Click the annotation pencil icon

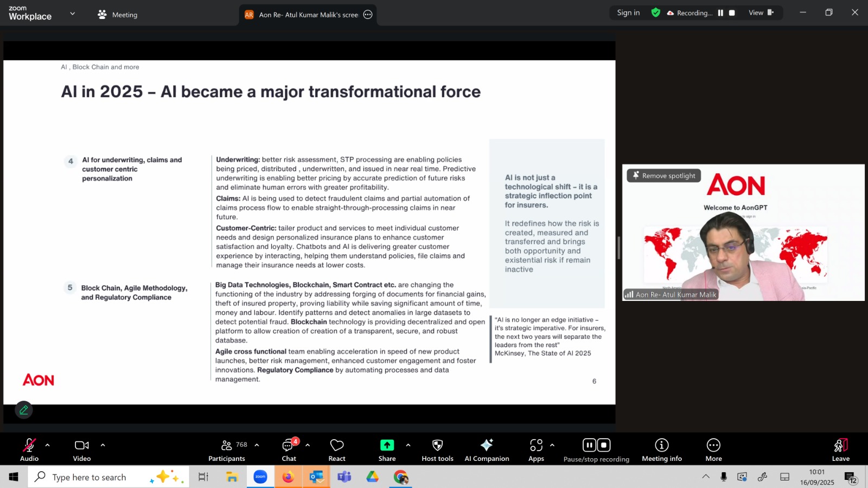coord(24,410)
